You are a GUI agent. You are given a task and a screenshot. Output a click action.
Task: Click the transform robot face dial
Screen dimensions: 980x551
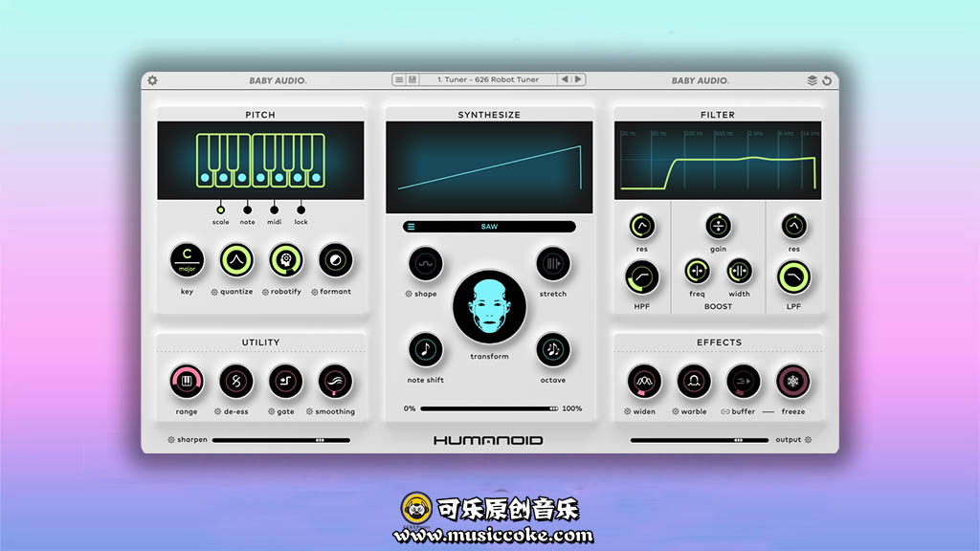[489, 307]
